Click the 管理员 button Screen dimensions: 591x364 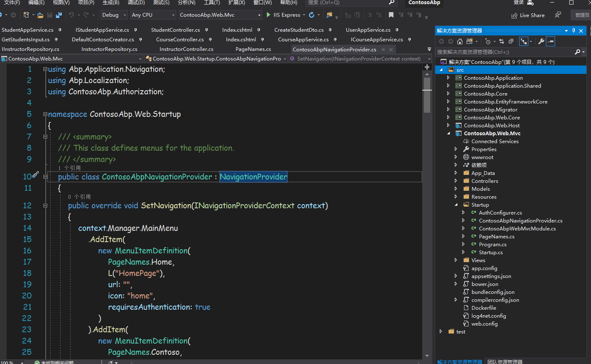(582, 15)
